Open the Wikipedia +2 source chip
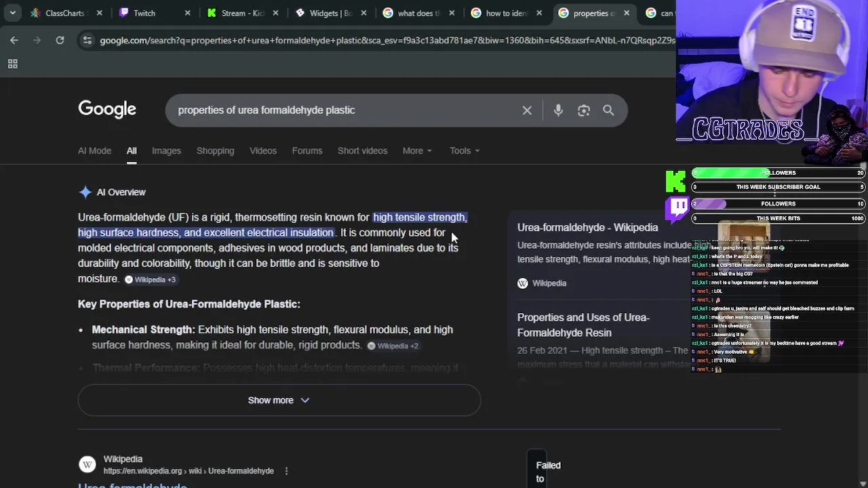868x488 pixels. (x=393, y=346)
